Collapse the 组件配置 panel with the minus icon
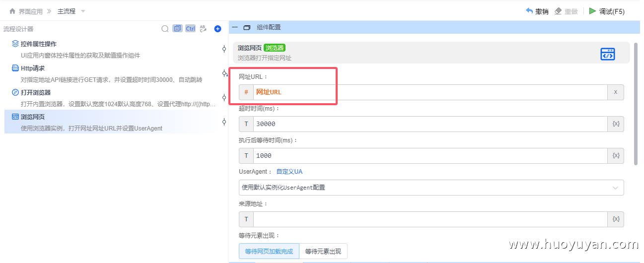This screenshot has height=263, width=644. tap(235, 27)
